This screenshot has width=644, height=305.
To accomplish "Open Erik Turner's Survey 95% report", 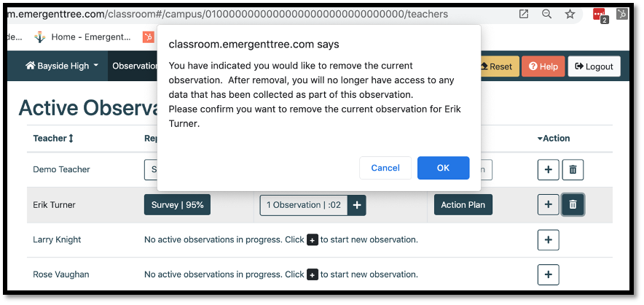I will [177, 205].
